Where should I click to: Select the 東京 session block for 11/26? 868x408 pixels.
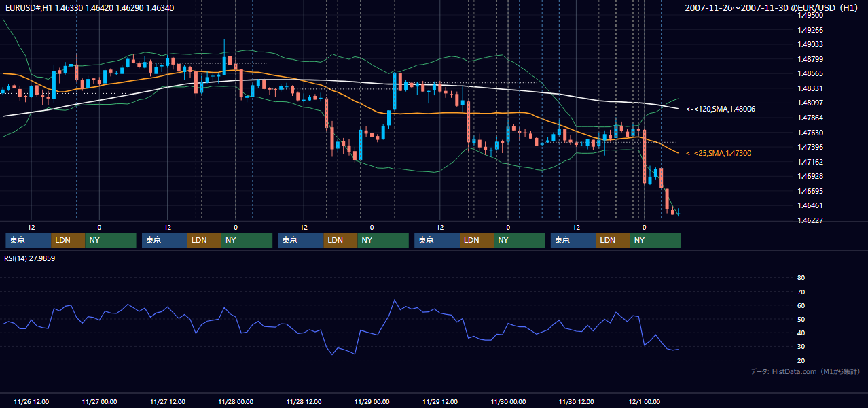pos(29,240)
